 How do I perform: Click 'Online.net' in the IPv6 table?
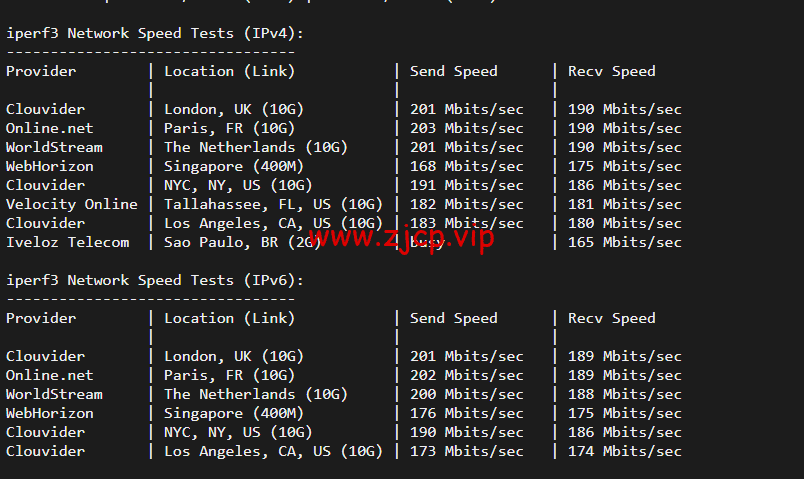point(50,375)
